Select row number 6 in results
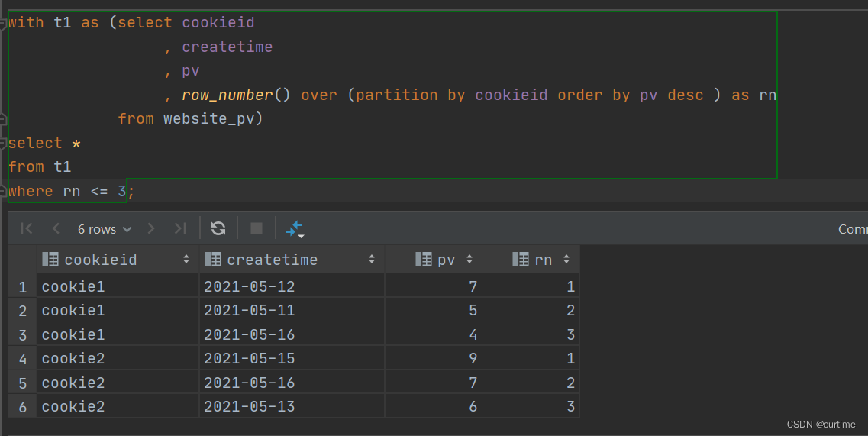The image size is (868, 436). pos(23,407)
